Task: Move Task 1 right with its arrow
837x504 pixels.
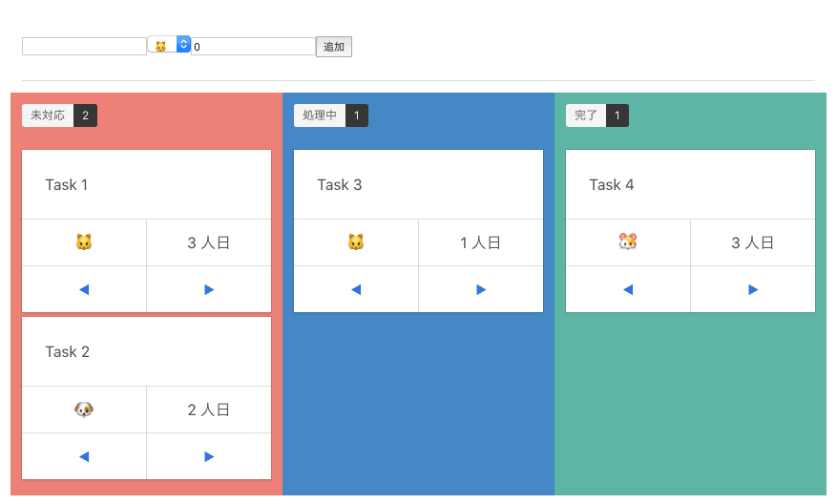Action: pos(209,289)
